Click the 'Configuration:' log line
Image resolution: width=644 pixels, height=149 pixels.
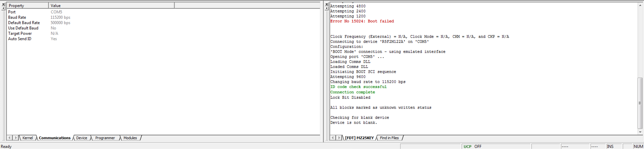pyautogui.click(x=347, y=47)
